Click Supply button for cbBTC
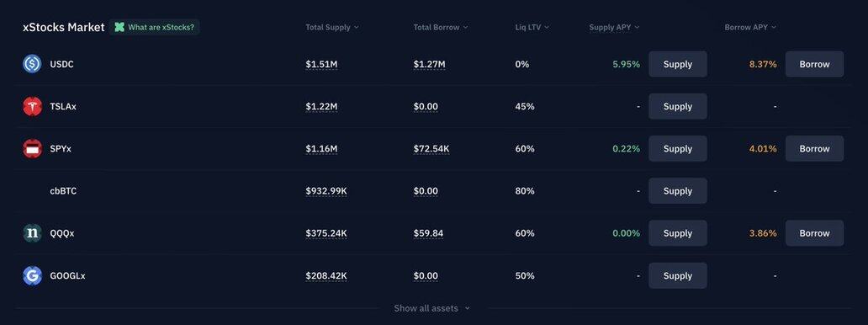 pyautogui.click(x=678, y=191)
